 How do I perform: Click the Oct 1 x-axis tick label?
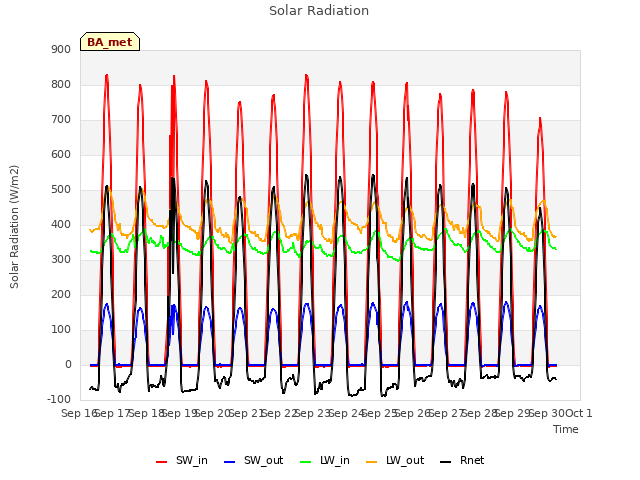tap(580, 413)
